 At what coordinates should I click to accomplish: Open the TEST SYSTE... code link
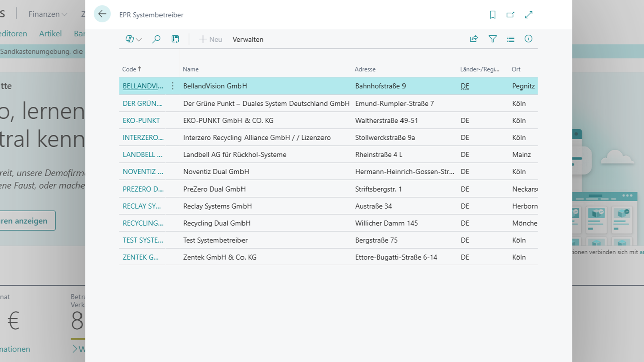pyautogui.click(x=143, y=240)
